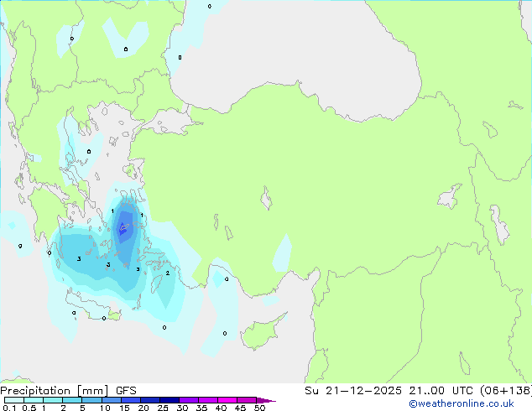Click the island of Cyprus on the map

point(262,332)
